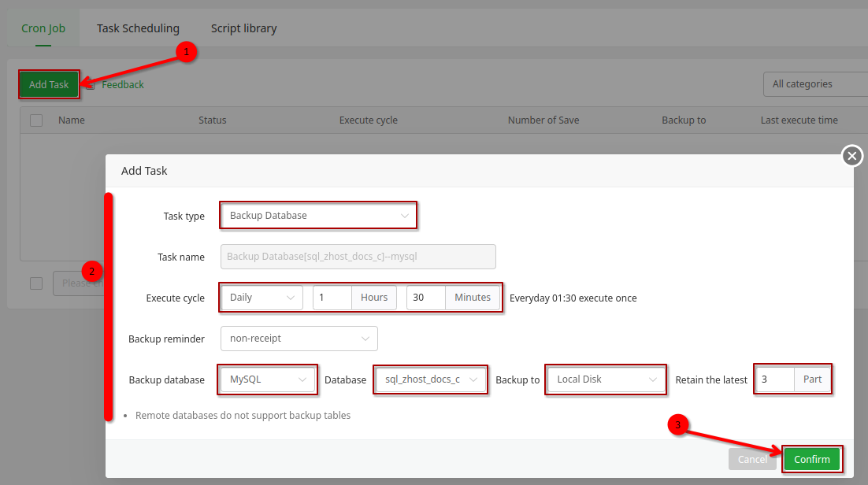
Task: Open the Backup reminder non-receipt dropdown
Action: pos(299,339)
